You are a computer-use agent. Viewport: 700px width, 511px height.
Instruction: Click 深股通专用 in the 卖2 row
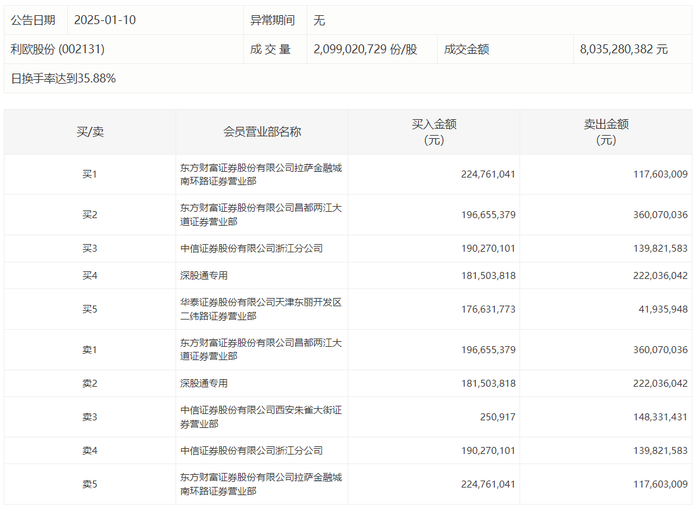pyautogui.click(x=204, y=383)
